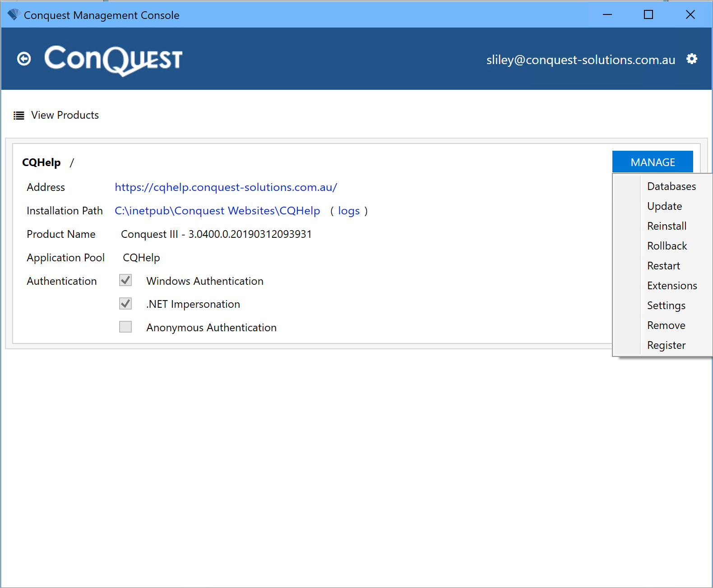The width and height of the screenshot is (713, 588).
Task: Click the Product Name label
Action: pos(61,234)
